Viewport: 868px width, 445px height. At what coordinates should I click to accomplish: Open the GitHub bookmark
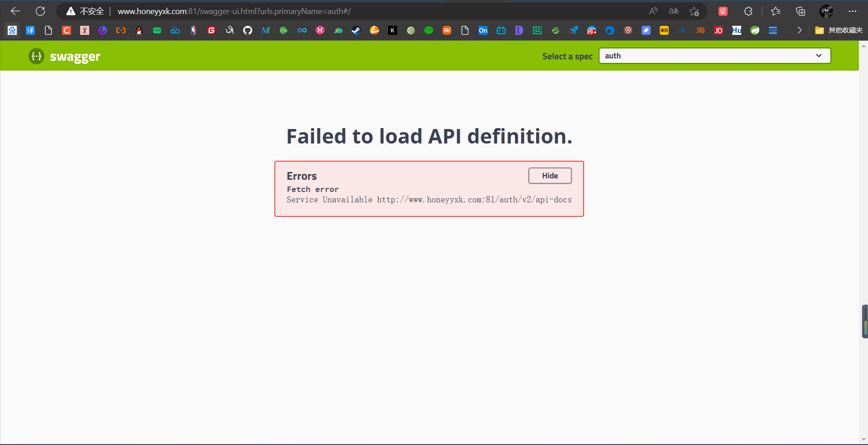click(x=248, y=30)
